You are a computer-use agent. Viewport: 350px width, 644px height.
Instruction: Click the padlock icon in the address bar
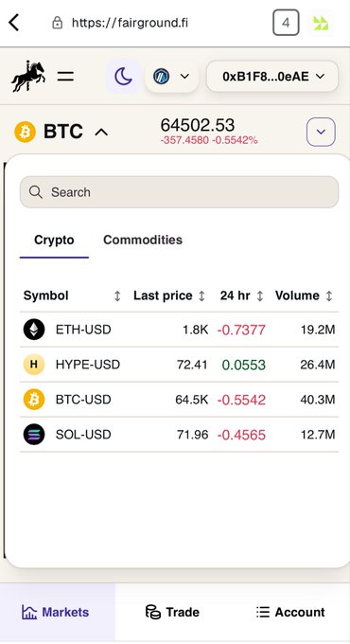tap(57, 23)
